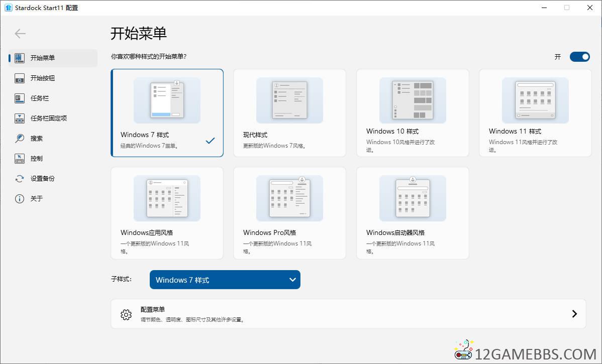This screenshot has height=364, width=602.
Task: Click the taskbar pinned items (任务栏固定项) icon
Action: point(20,118)
